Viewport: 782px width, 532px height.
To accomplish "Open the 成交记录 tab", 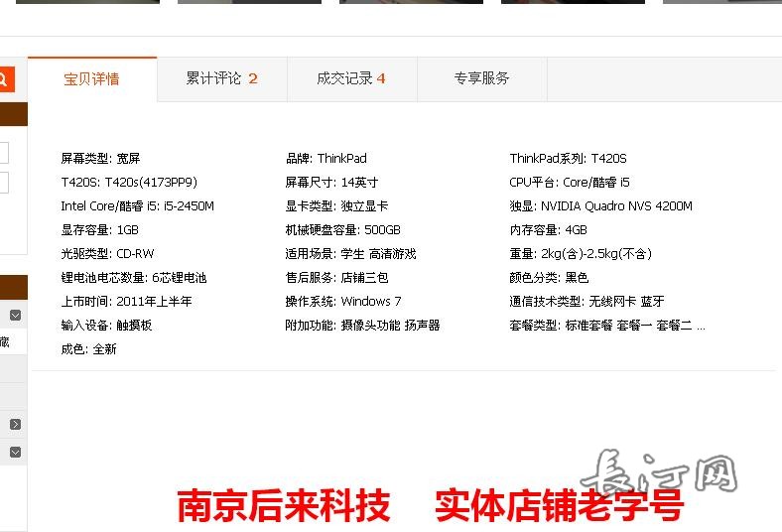I will tap(351, 78).
